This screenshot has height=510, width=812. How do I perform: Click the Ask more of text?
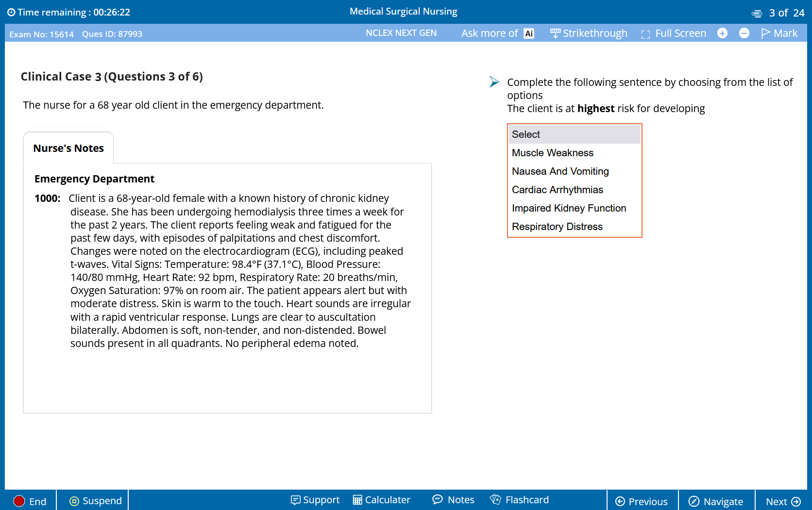(490, 33)
